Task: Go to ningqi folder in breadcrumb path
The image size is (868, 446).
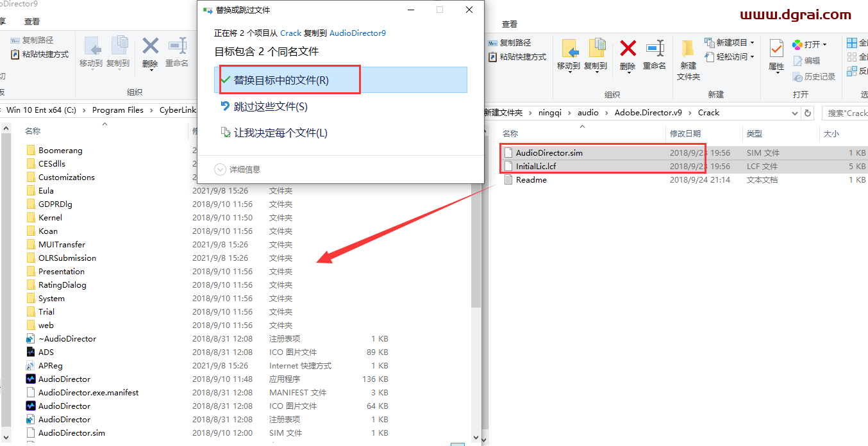Action: [549, 112]
